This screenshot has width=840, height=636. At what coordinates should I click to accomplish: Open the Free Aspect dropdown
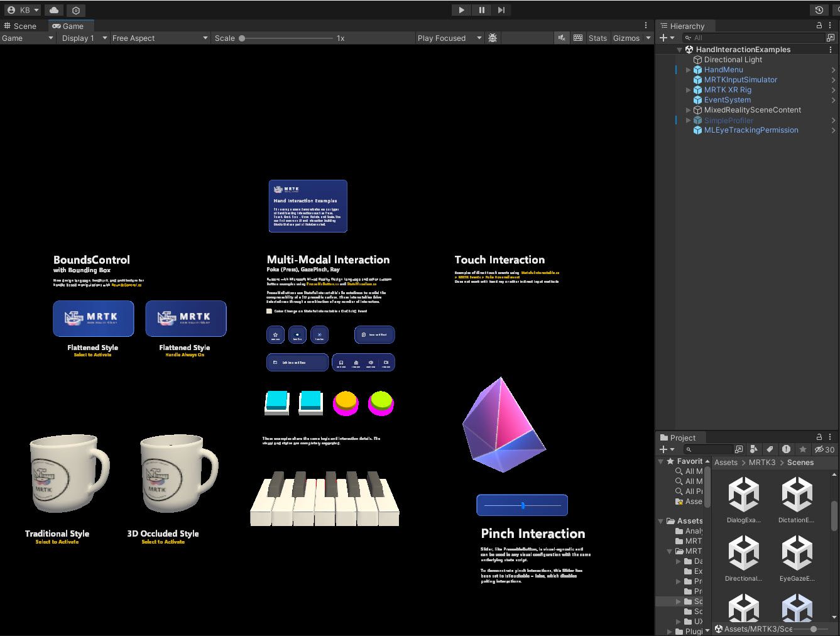[160, 38]
